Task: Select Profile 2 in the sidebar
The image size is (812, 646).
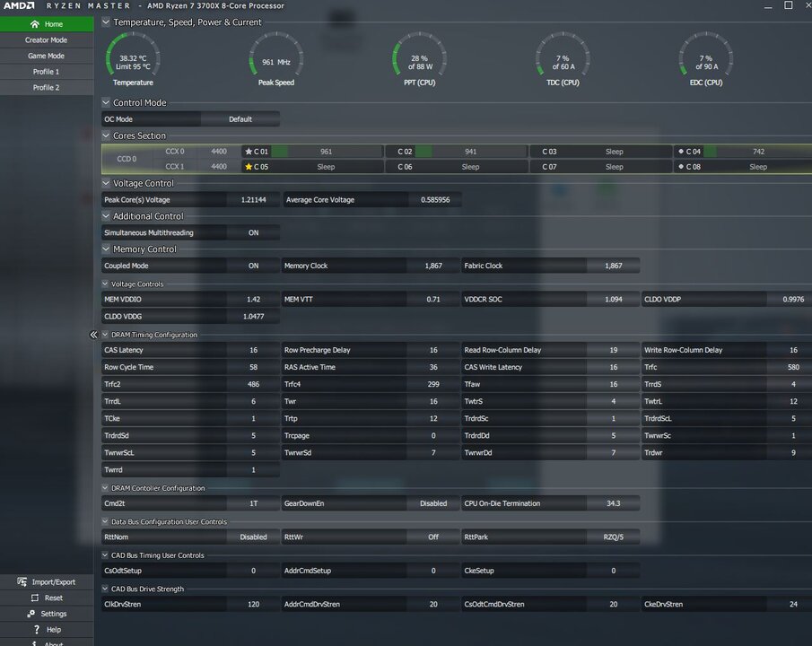Action: click(46, 88)
